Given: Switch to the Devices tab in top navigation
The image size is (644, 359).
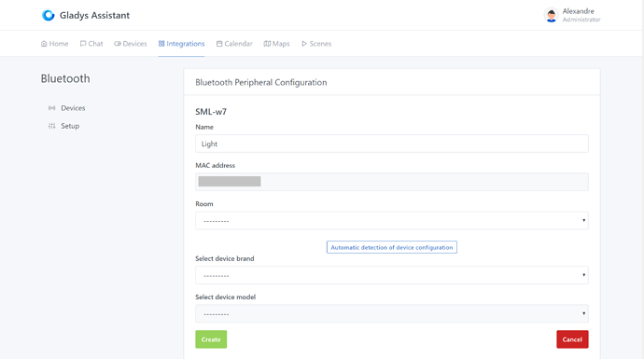Looking at the screenshot, I should 131,44.
